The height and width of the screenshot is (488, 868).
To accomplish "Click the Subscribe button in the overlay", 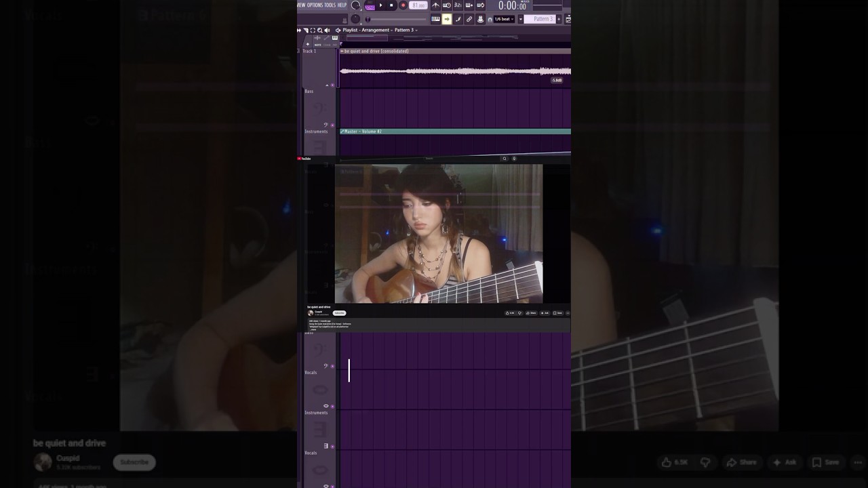I will (x=340, y=313).
